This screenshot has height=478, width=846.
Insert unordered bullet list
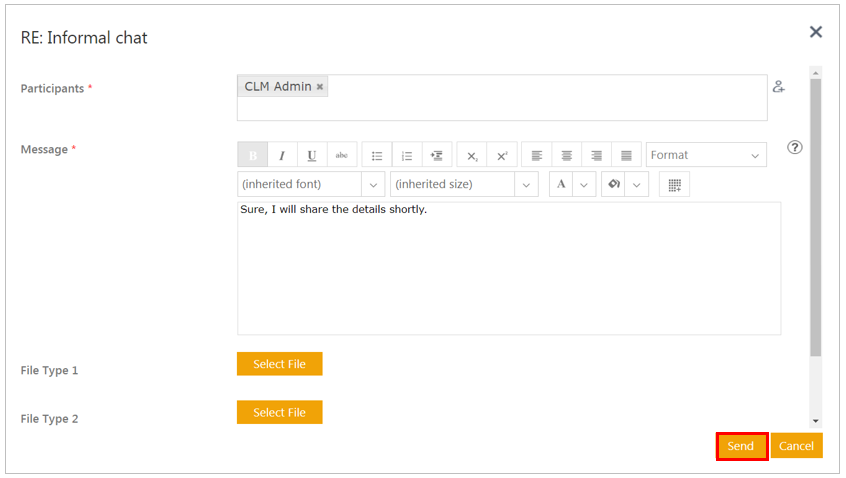pos(377,155)
